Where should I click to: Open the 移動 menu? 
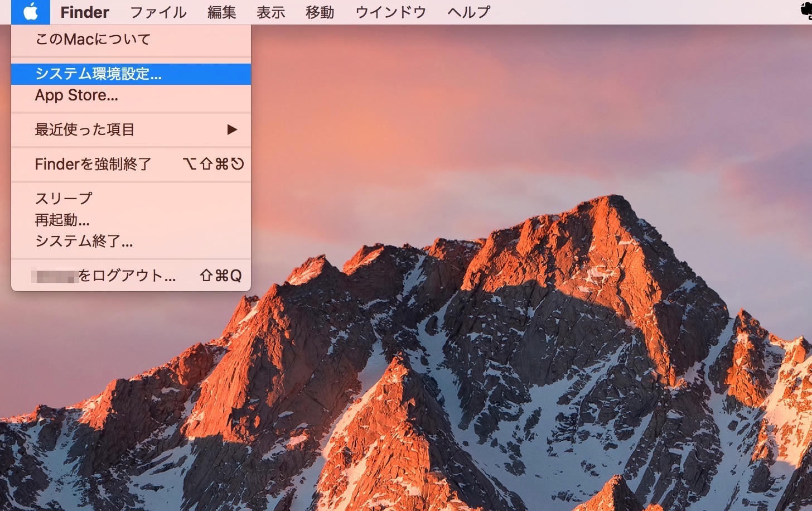coord(320,12)
